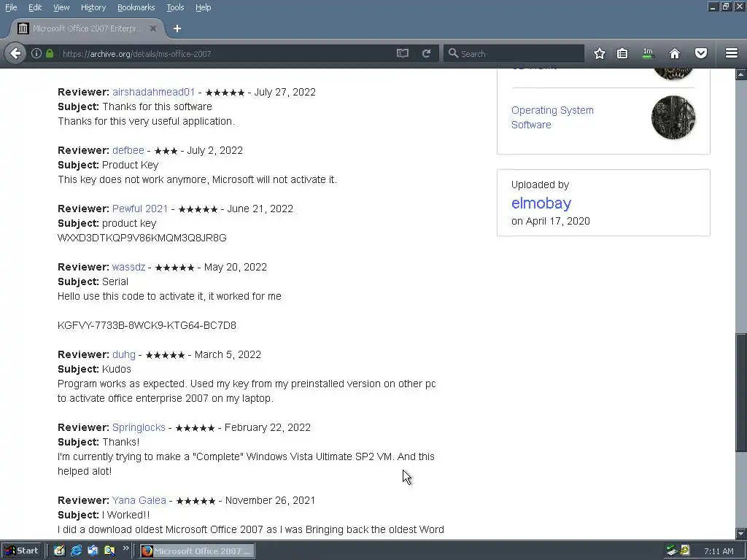Open the hamburger menu
Image resolution: width=747 pixels, height=560 pixels.
tap(731, 53)
